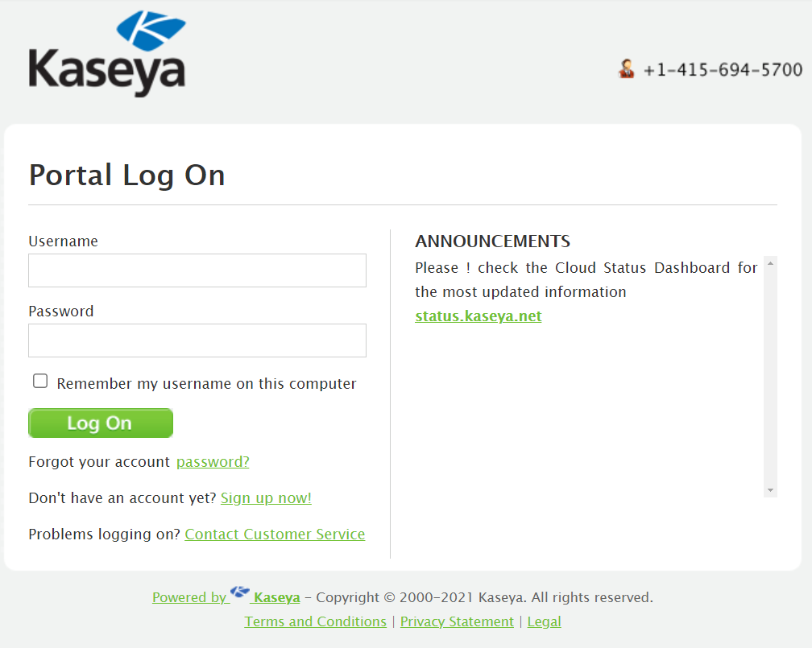Screen dimensions: 812x648
Task: View the Privacy Statement link
Action: 457,621
